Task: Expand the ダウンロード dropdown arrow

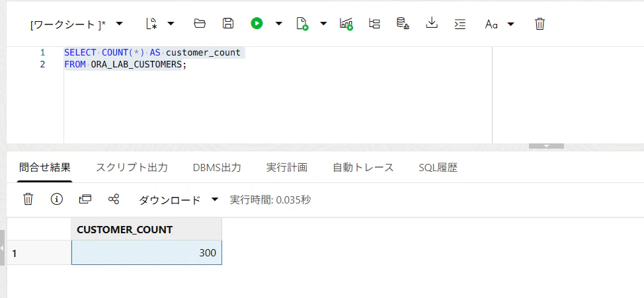Action: click(214, 200)
